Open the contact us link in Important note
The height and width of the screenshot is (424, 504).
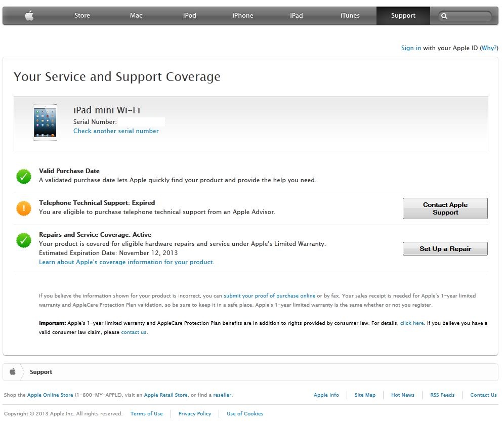click(x=134, y=332)
